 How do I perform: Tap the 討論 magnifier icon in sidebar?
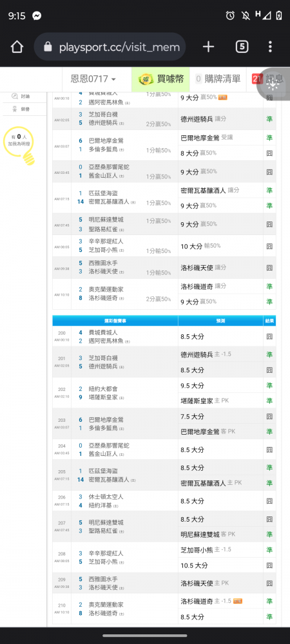coord(15,96)
